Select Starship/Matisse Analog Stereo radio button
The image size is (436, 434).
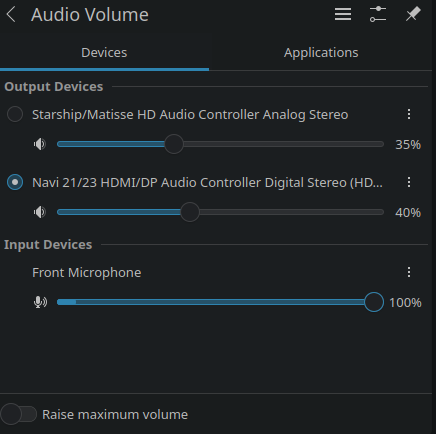(15, 114)
